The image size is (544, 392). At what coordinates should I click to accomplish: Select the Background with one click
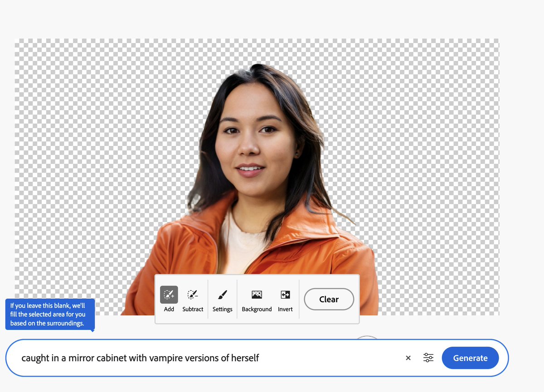click(x=257, y=299)
